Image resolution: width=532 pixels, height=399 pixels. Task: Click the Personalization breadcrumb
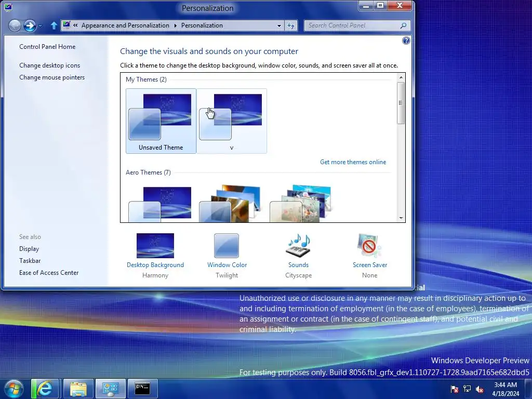(202, 25)
